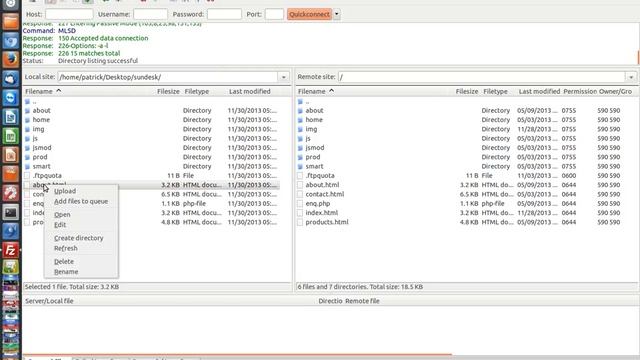Click the Username input field
Screen dimensions: 640x360
pyautogui.click(x=150, y=14)
